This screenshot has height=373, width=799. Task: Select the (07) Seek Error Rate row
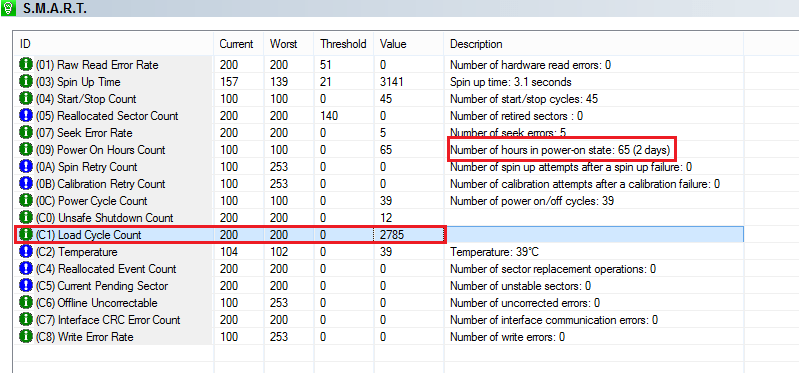[379, 132]
